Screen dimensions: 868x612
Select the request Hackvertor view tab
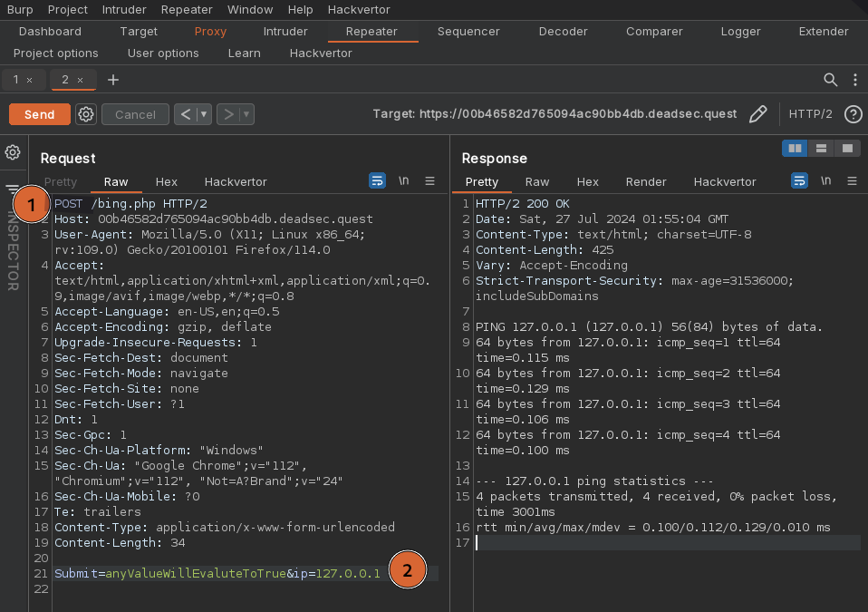coord(236,181)
